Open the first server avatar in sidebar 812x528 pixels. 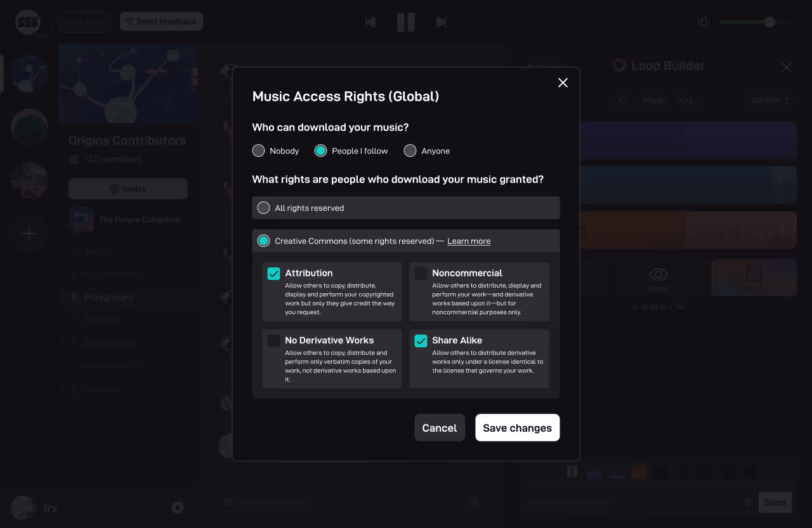coord(29,74)
